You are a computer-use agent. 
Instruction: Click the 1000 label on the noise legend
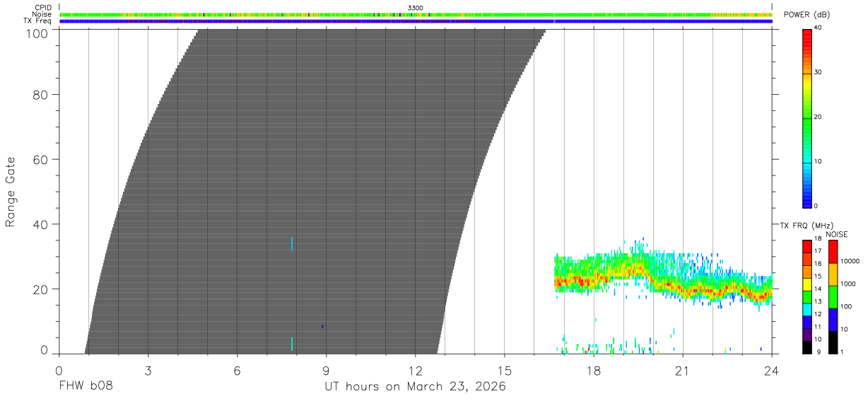[x=848, y=284]
